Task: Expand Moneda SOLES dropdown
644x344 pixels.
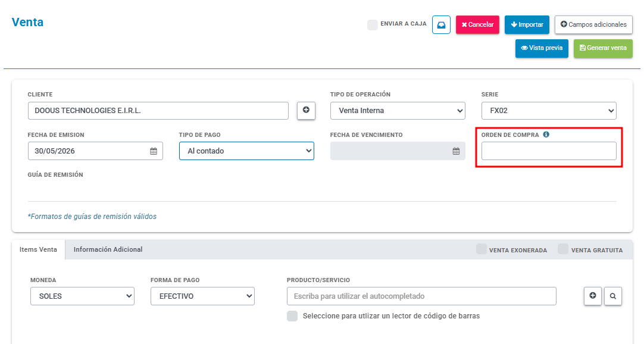Action: point(82,296)
